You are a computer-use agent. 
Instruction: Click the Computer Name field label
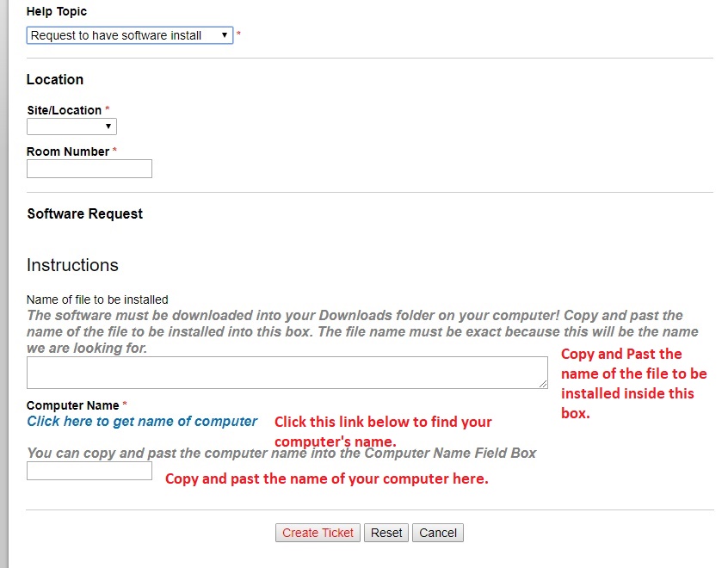click(73, 405)
